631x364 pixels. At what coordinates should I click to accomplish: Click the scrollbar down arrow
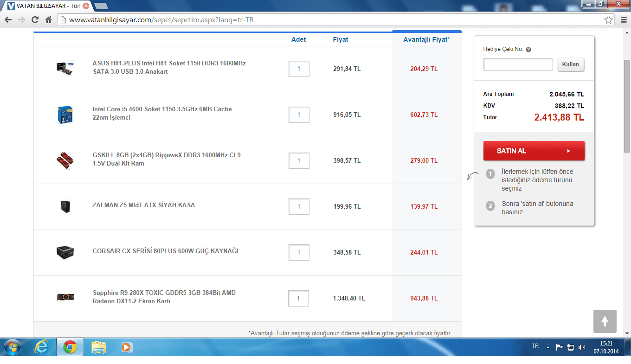627,333
